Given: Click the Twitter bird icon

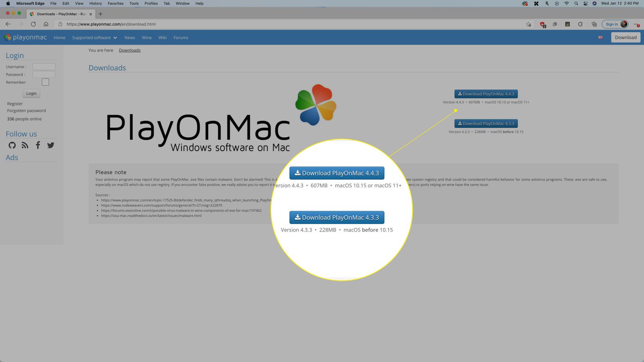Looking at the screenshot, I should [x=51, y=145].
